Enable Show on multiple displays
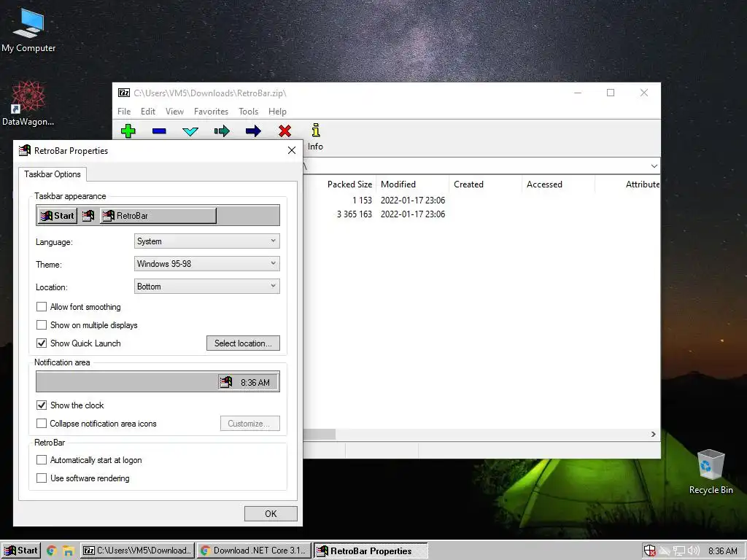747x560 pixels. point(42,324)
